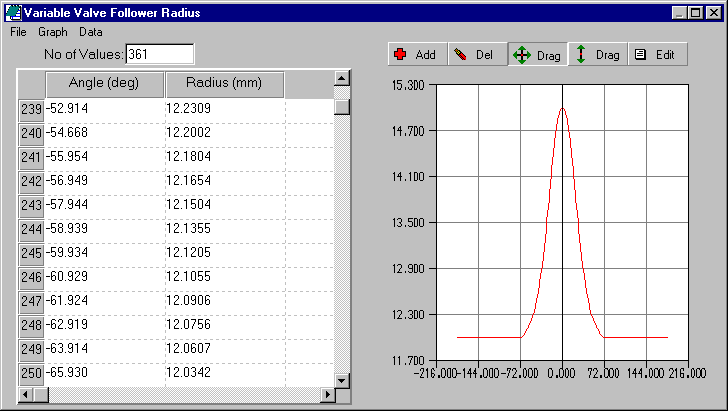Open the File menu
This screenshot has height=411, width=728.
pyautogui.click(x=18, y=32)
